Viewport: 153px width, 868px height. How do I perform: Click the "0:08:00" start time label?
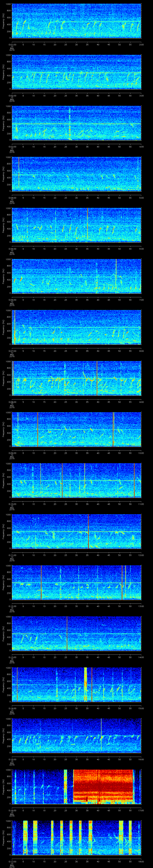click(12, 402)
